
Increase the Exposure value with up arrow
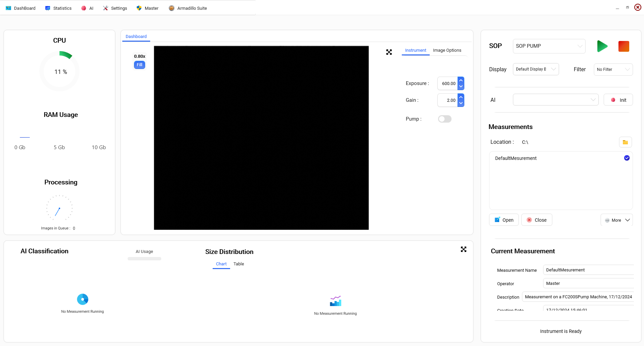[461, 80]
